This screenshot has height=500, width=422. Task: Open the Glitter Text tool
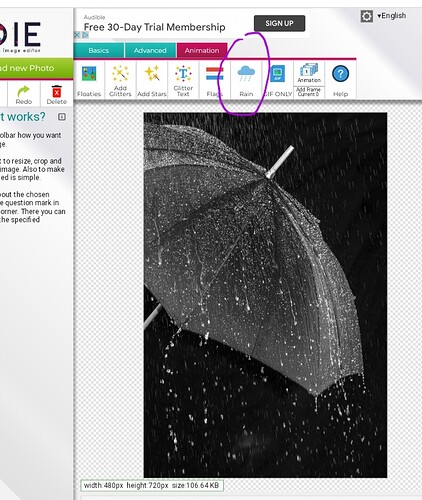(x=183, y=80)
